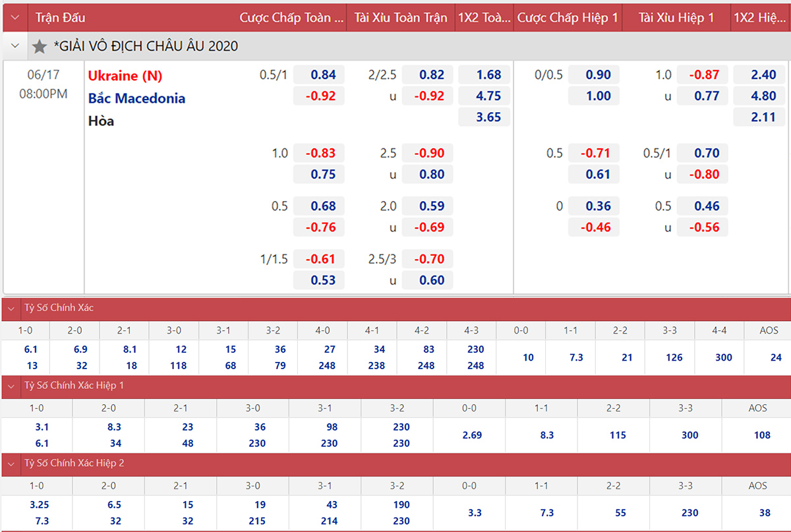
Task: Collapse the Giải Vô Địch Châu Âu 2020 league
Action: [x=15, y=47]
